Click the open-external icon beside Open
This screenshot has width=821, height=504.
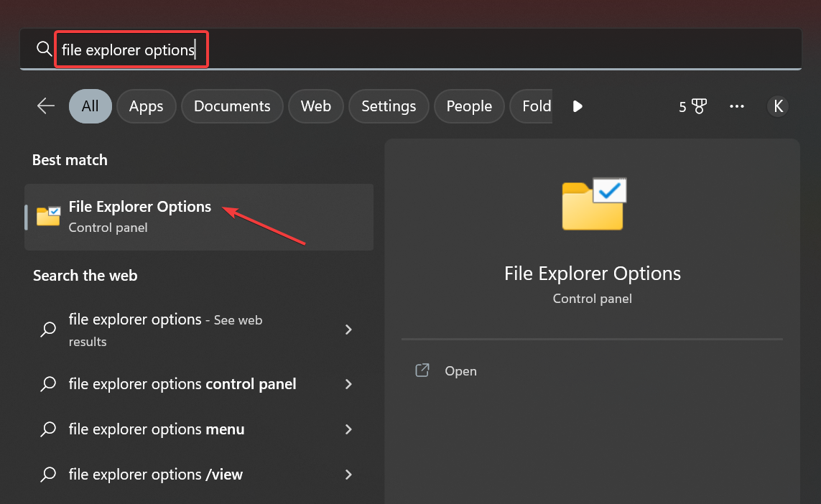click(x=422, y=370)
